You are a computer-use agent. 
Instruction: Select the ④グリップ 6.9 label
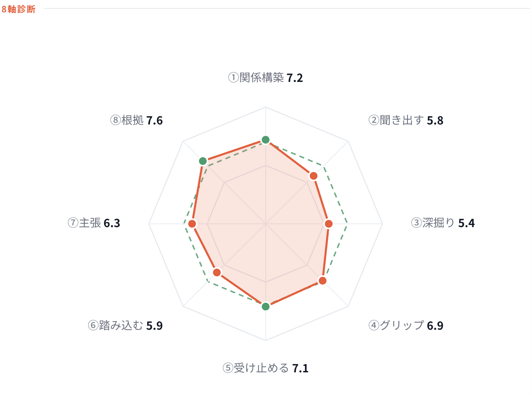point(406,325)
